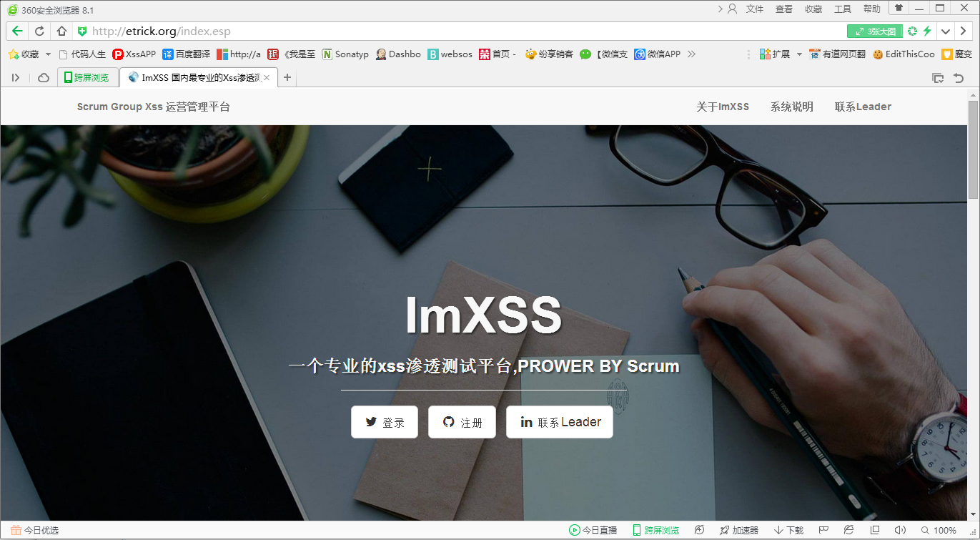Click the 联系Leader button with LinkedIn icon

pos(560,422)
